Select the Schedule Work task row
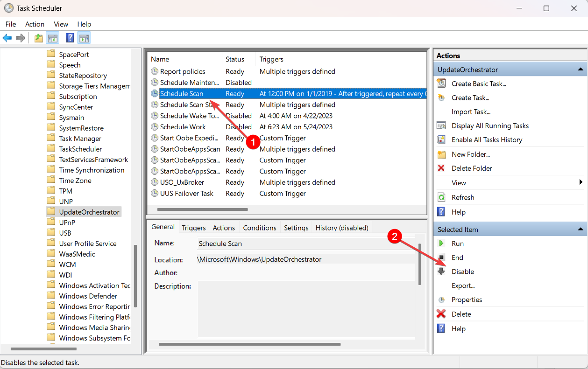This screenshot has width=588, height=369. [183, 127]
